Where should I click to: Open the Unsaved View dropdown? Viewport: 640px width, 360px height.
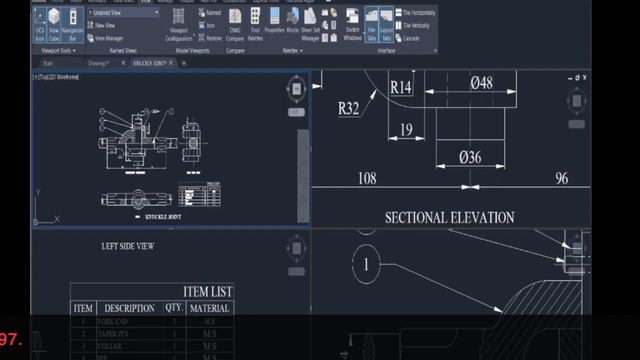click(123, 13)
